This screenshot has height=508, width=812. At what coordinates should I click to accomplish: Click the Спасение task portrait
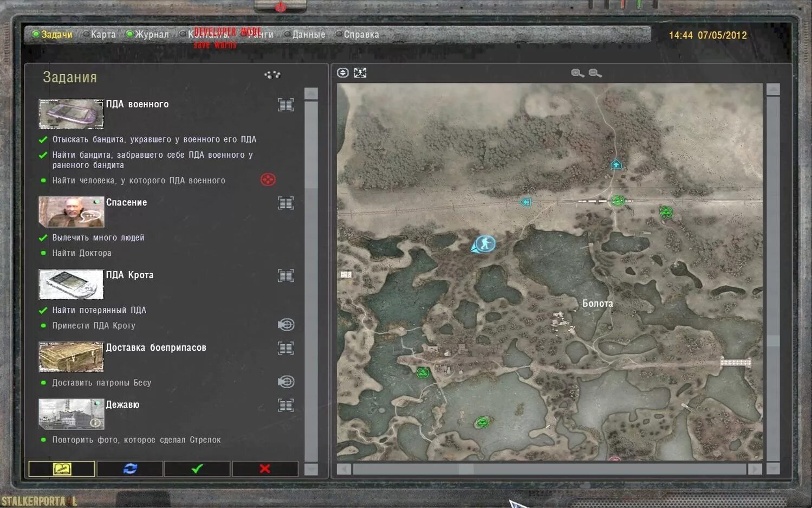coord(71,211)
